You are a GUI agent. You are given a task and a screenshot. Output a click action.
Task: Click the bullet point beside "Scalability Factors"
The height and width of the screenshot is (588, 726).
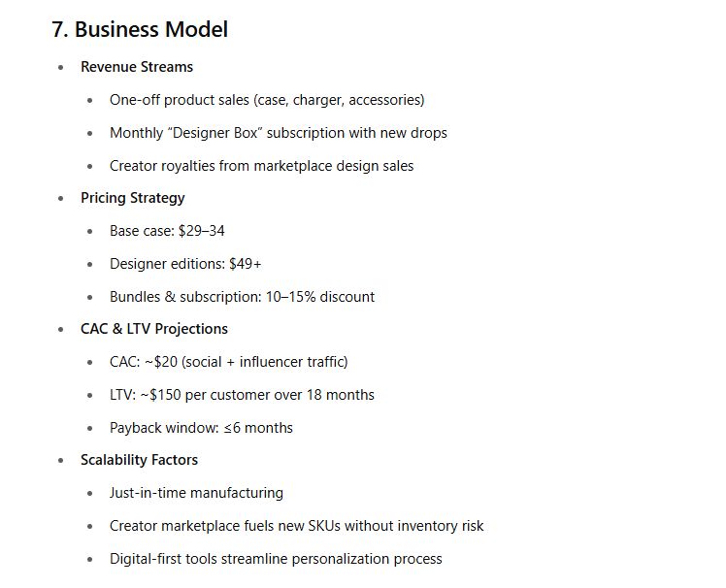61,461
